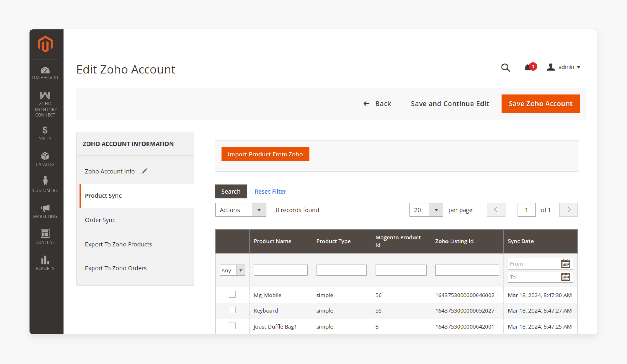Click sync date Mar 18, 2024, 8:47:30 AM
Viewport: 627px width, 364px height.
540,295
